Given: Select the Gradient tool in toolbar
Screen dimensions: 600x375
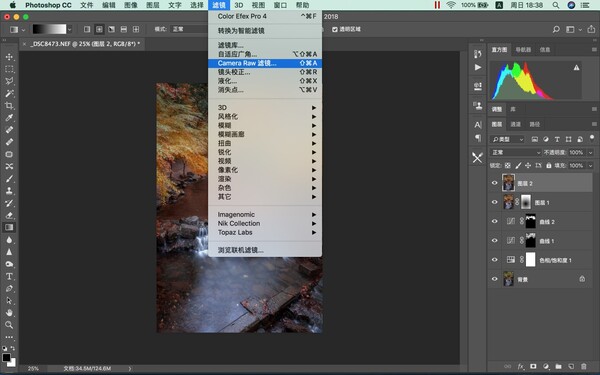Looking at the screenshot, I should click(x=9, y=227).
